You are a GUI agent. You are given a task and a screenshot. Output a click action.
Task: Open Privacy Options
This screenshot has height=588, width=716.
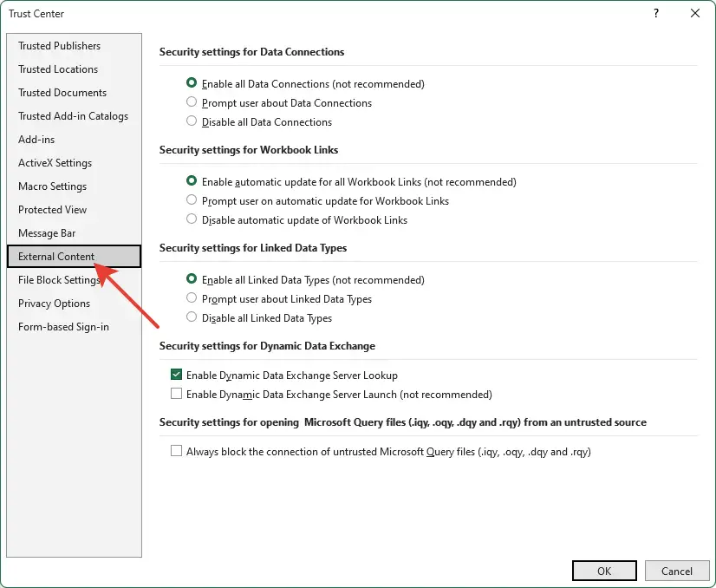click(54, 303)
